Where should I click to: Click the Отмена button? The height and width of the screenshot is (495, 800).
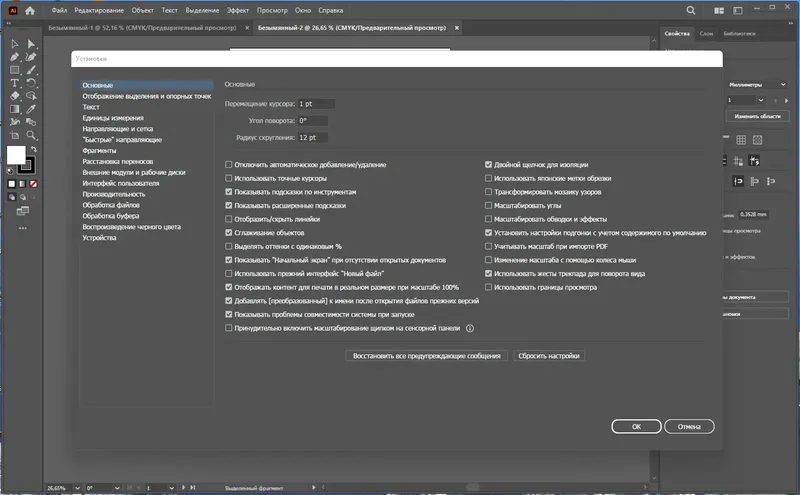pyautogui.click(x=689, y=427)
